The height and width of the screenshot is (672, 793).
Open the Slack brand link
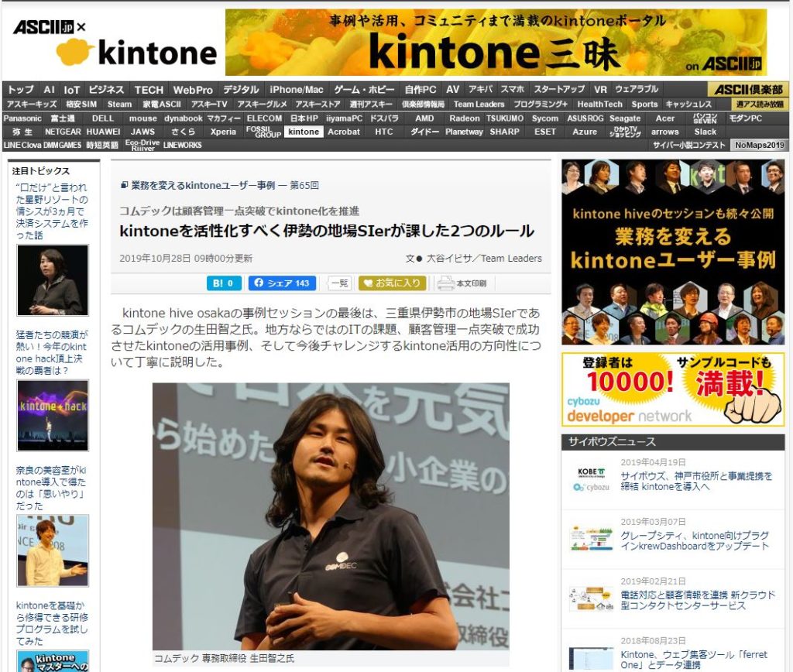point(705,132)
